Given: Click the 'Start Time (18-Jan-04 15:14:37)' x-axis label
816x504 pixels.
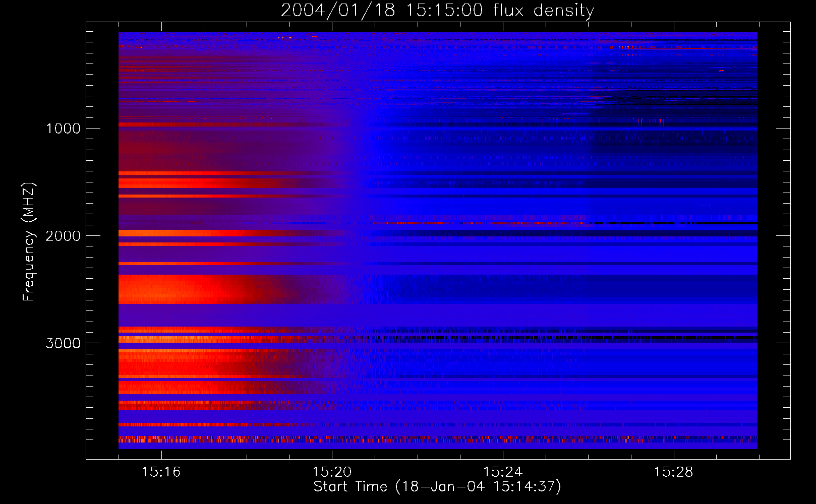Looking at the screenshot, I should coord(437,487).
